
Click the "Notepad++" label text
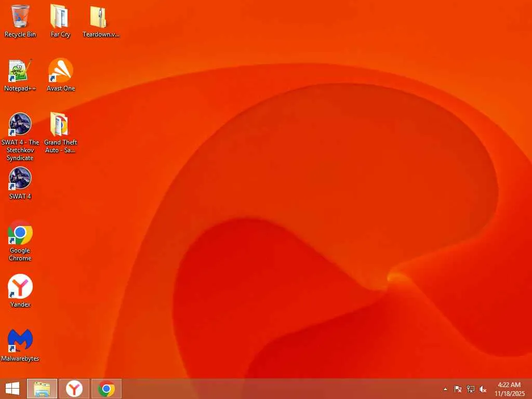click(20, 88)
